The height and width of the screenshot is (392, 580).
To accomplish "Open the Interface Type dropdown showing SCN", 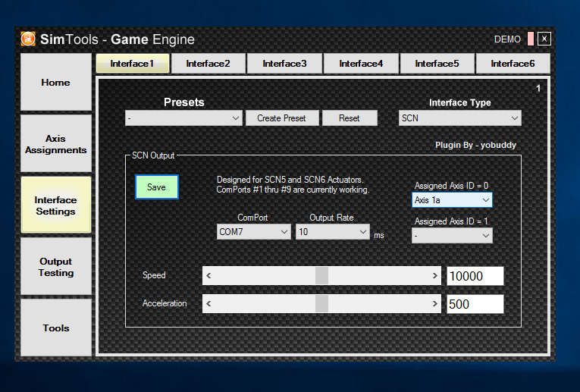I will [459, 118].
